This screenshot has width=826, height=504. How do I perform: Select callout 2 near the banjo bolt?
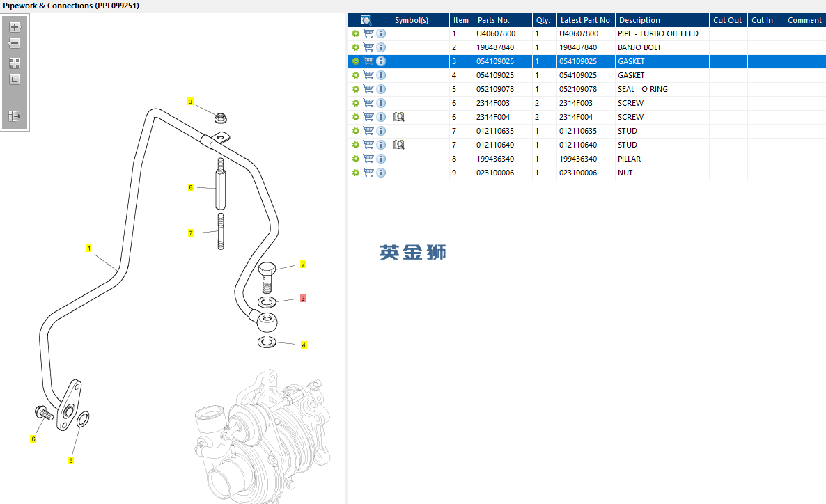pos(303,265)
